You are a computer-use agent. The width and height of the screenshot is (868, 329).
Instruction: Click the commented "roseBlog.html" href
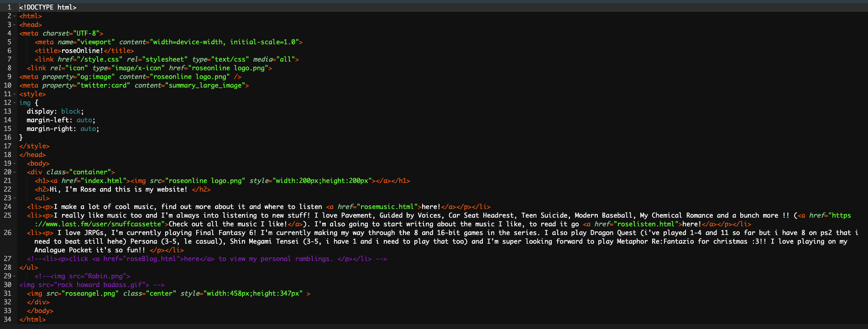[150, 259]
